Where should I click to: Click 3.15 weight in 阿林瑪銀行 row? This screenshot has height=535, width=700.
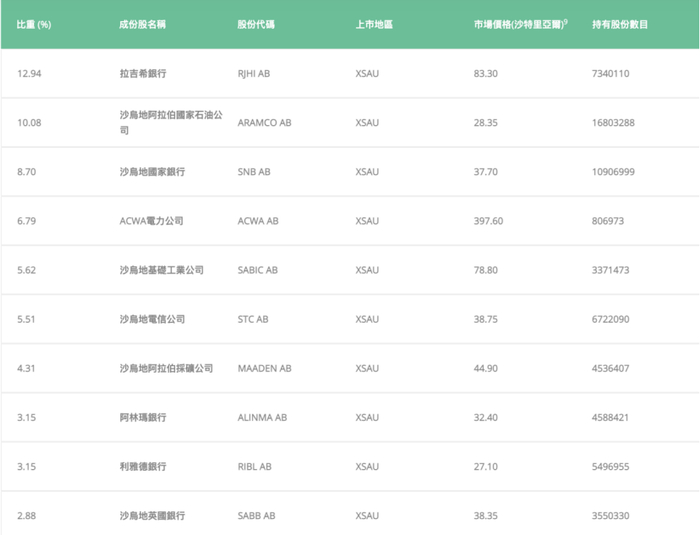(26, 418)
